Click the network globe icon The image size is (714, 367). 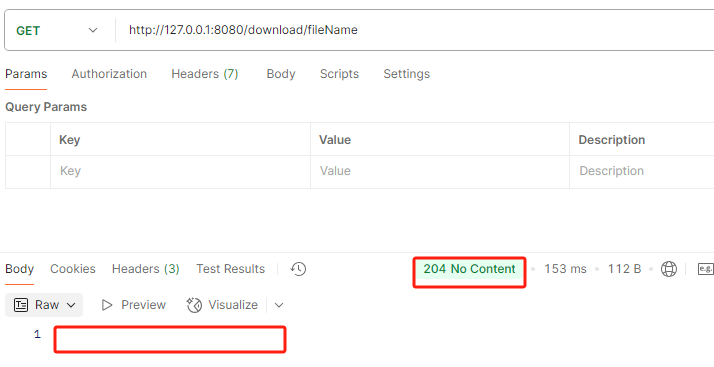tap(668, 269)
